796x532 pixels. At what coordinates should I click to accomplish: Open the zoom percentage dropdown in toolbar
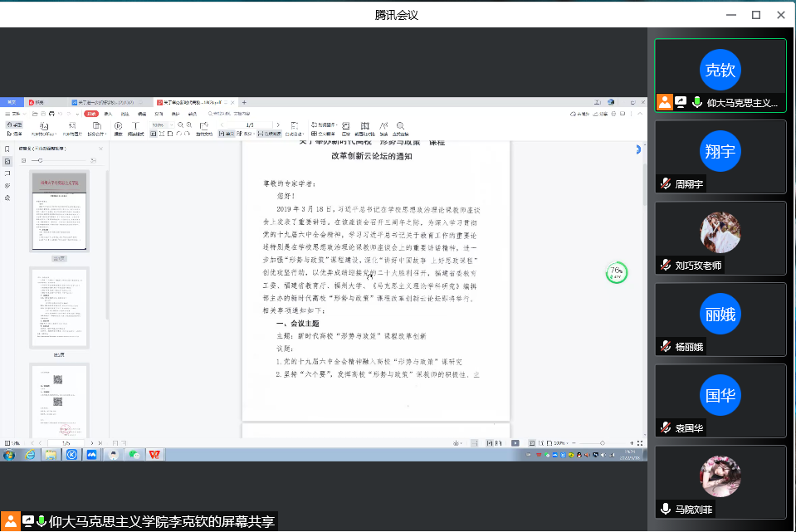(x=159, y=125)
